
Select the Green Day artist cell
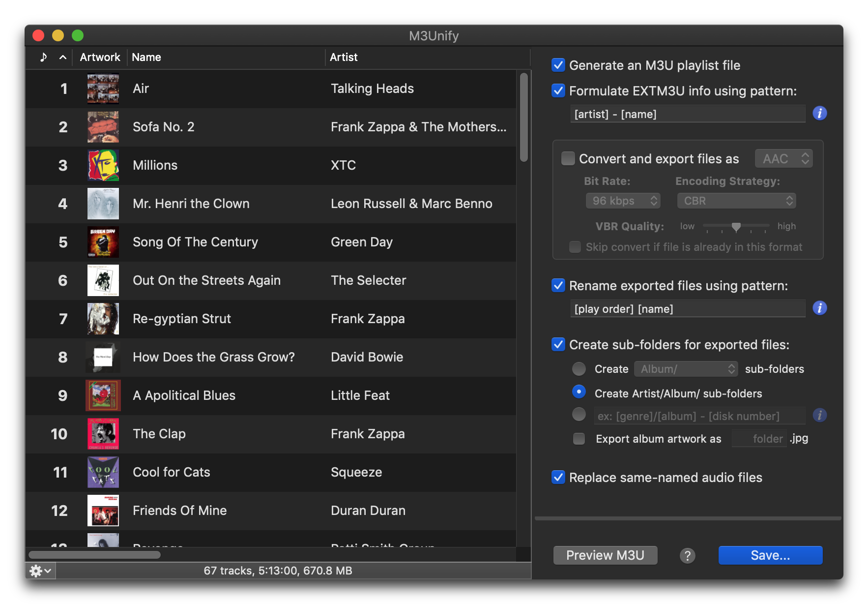coord(362,242)
